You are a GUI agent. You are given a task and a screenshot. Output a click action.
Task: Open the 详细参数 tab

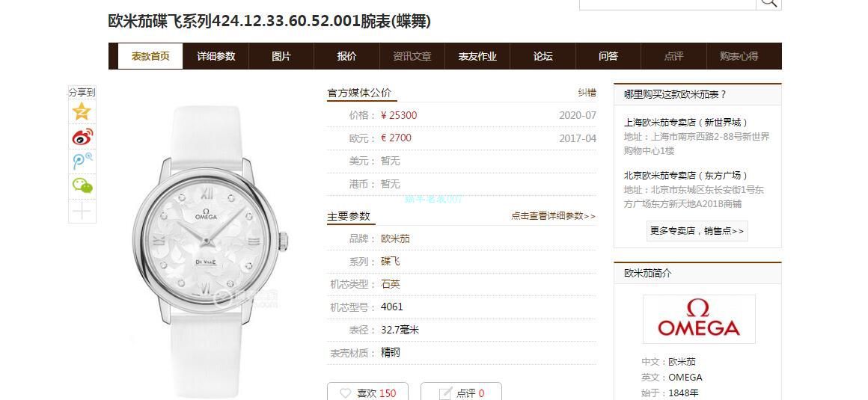216,56
